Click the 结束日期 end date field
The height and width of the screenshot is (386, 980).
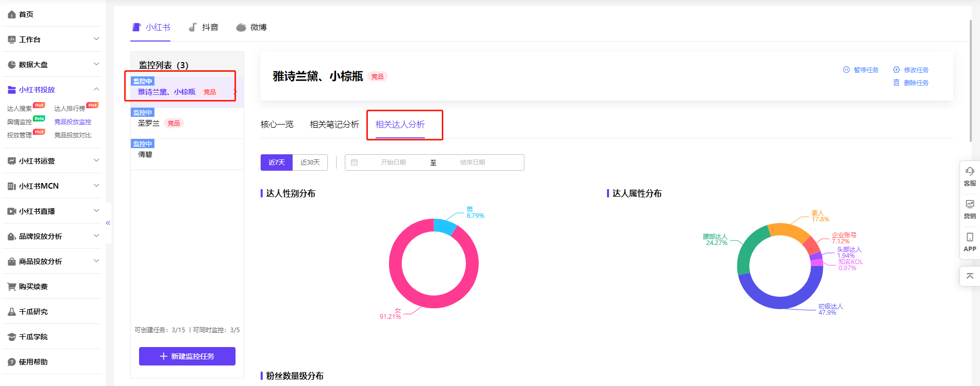coord(472,162)
